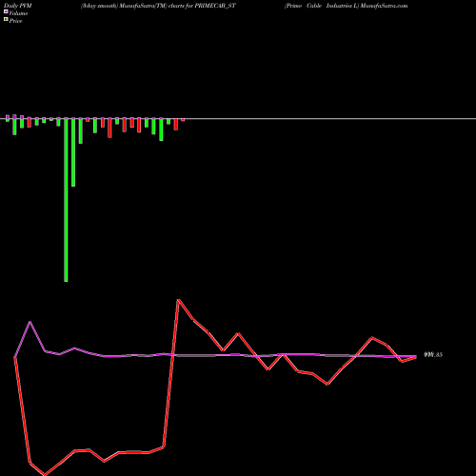Viewport: 476px width, 476px height.
Task: Click the highest peak of the red price line
Action: 178,300
